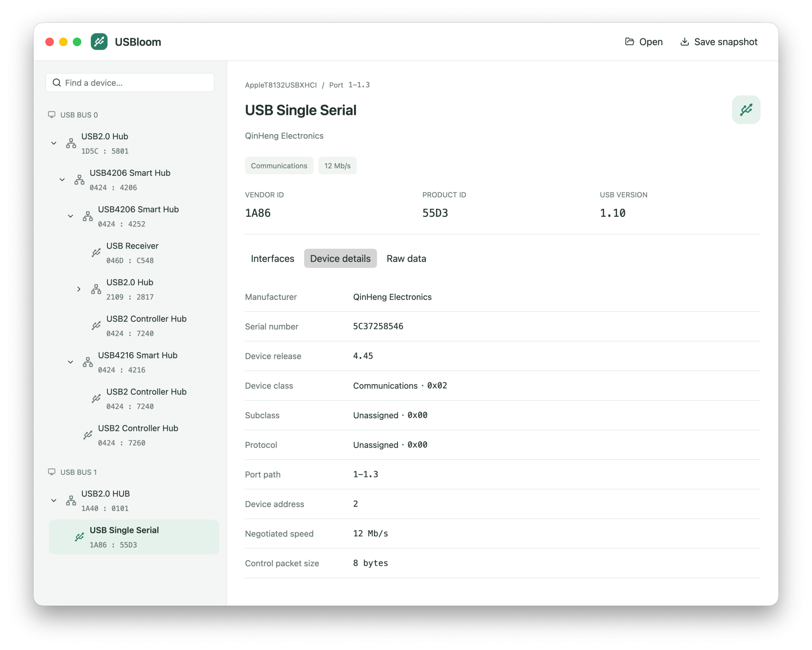Click Save snapshot button

(719, 42)
